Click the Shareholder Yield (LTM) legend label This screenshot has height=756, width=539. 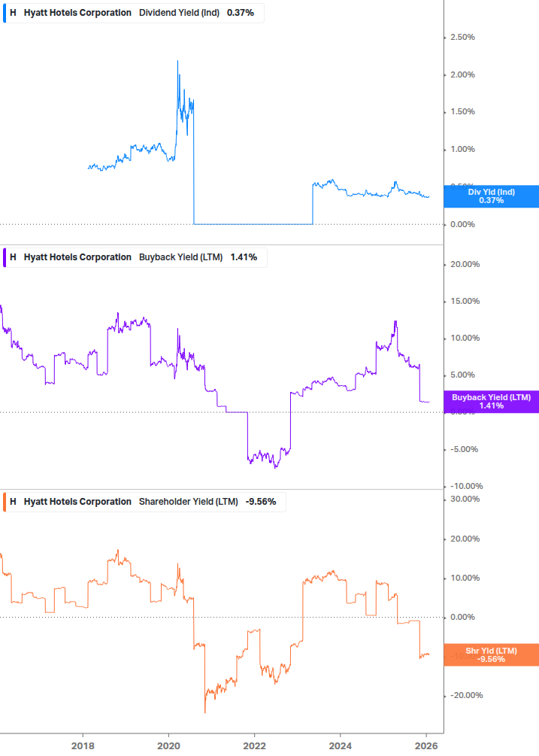[189, 502]
